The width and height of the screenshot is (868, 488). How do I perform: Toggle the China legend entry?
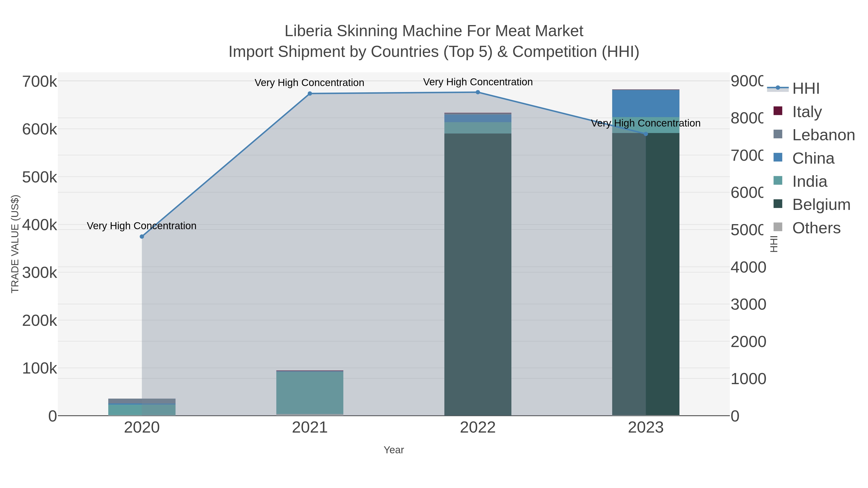tap(804, 158)
